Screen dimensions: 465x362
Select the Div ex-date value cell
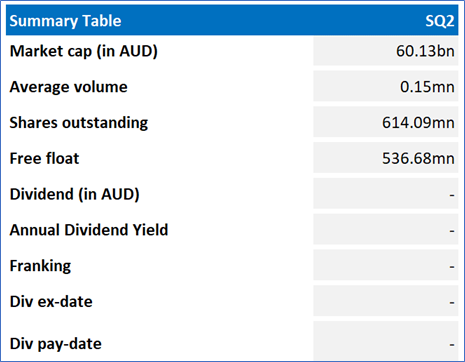(386, 302)
